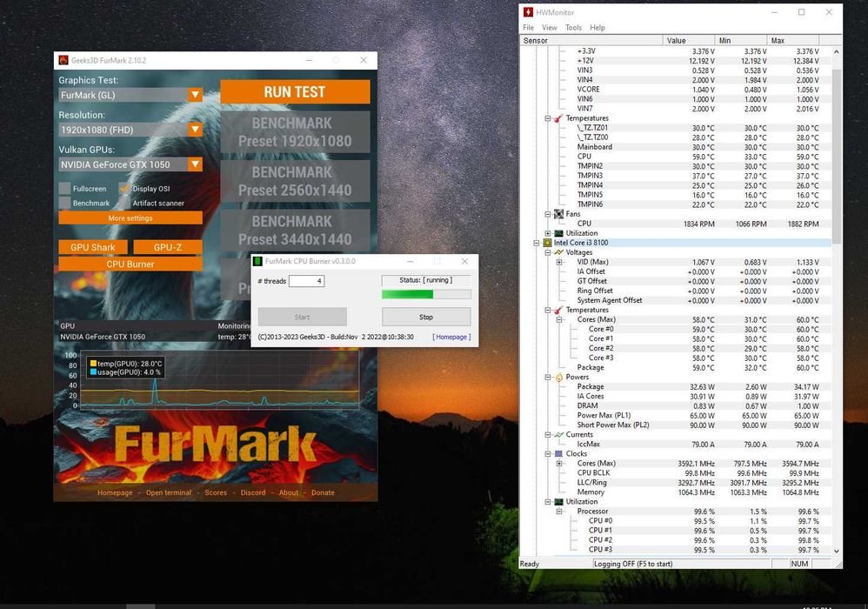Stop the CPU Burner test

pos(426,318)
